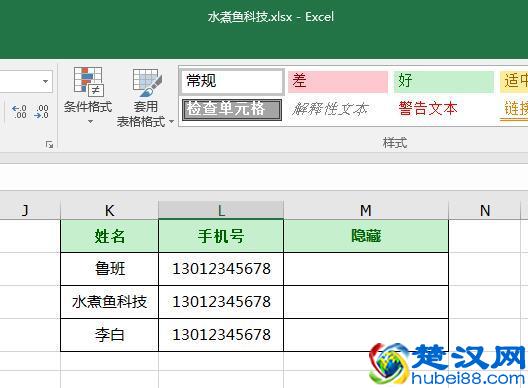Apply the Warning Text (警告文本) style

(x=444, y=109)
